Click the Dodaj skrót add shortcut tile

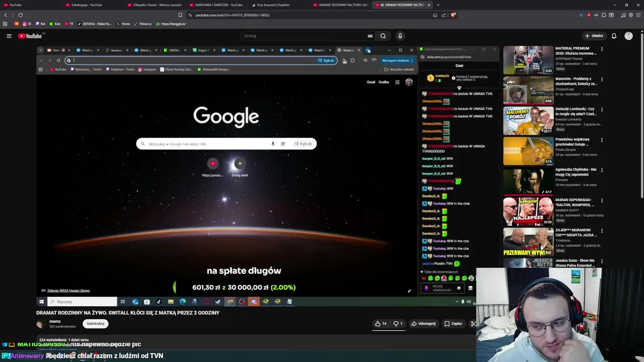(x=239, y=167)
